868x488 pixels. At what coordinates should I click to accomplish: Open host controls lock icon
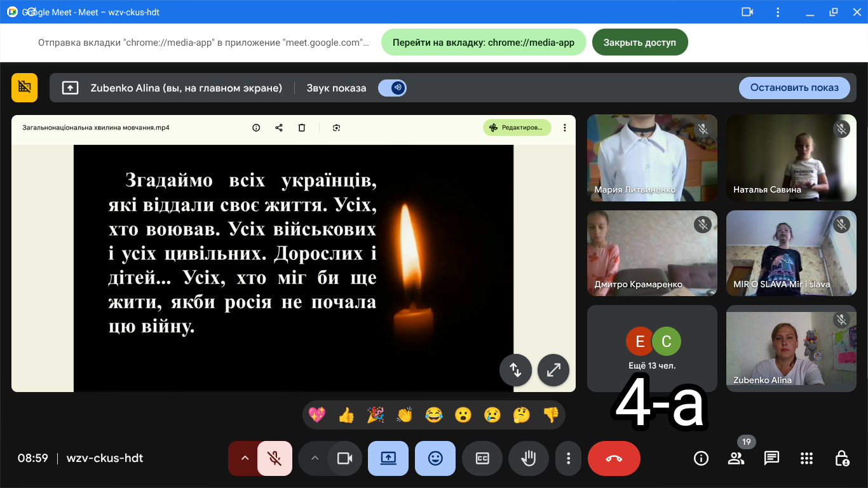[841, 458]
